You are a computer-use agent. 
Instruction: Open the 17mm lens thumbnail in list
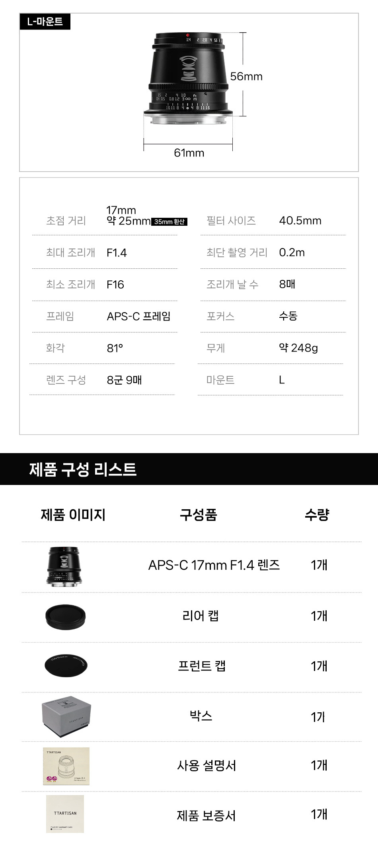click(x=64, y=566)
